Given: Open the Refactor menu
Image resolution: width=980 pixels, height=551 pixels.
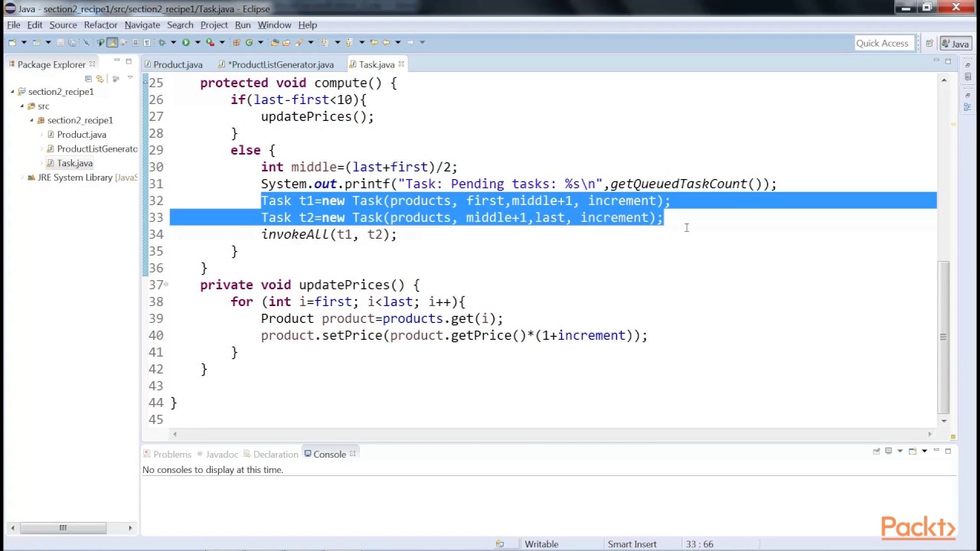Looking at the screenshot, I should click(100, 24).
